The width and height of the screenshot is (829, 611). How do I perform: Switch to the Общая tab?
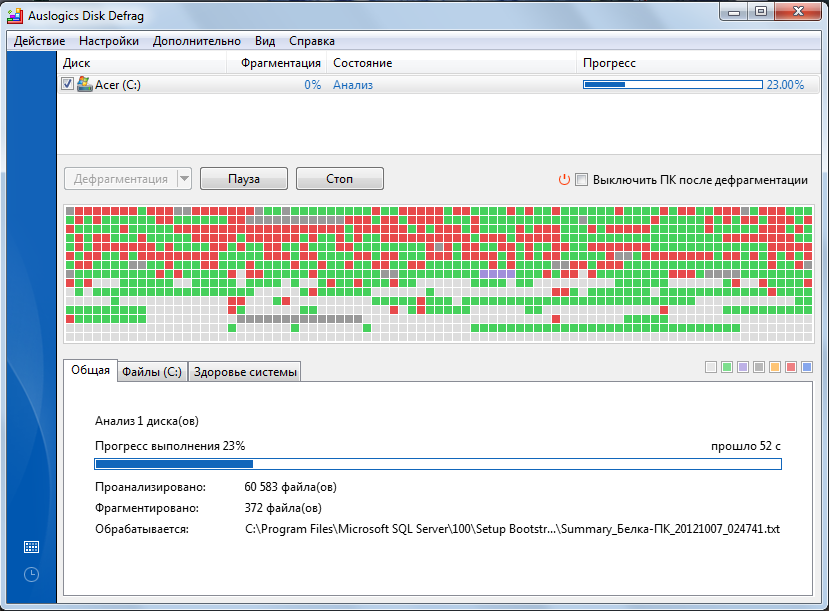[x=90, y=370]
